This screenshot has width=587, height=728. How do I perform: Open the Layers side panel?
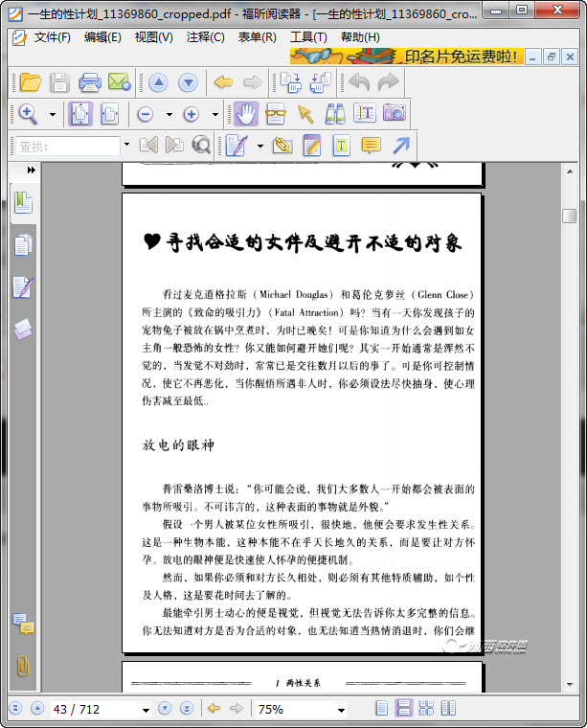pyautogui.click(x=23, y=330)
